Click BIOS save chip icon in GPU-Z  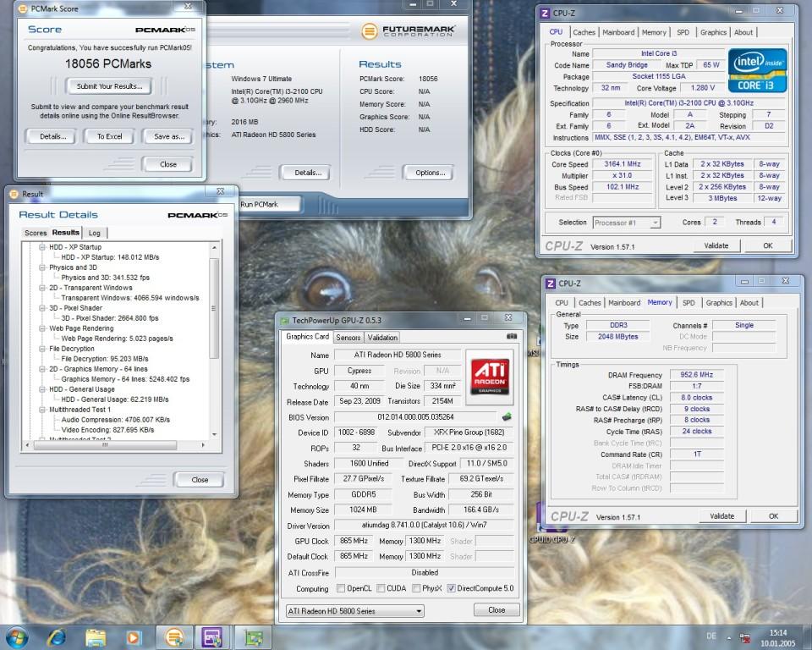tap(507, 416)
